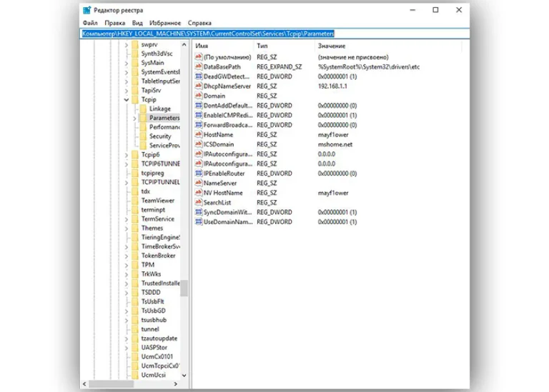Click the tree scrollbar down arrow
The height and width of the screenshot is (392, 549).
click(x=184, y=375)
